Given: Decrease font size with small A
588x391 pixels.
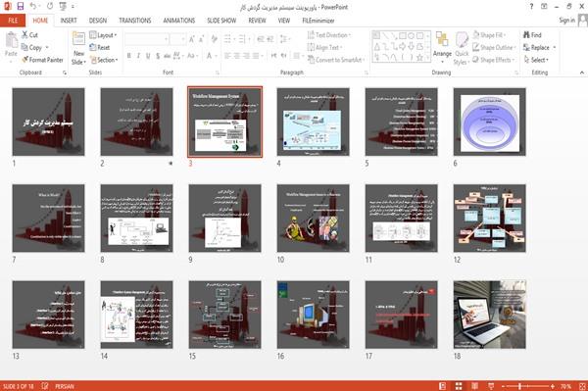Looking at the screenshot, I should (x=201, y=39).
